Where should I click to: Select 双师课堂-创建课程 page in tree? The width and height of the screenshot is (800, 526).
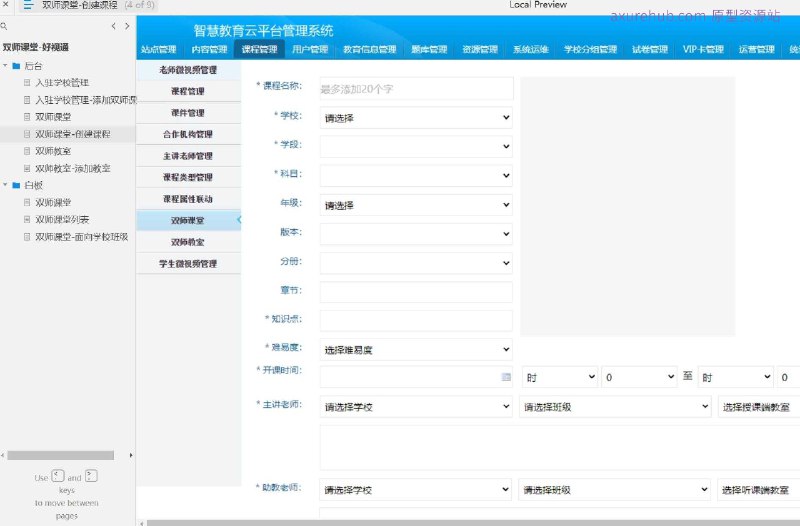pos(72,134)
